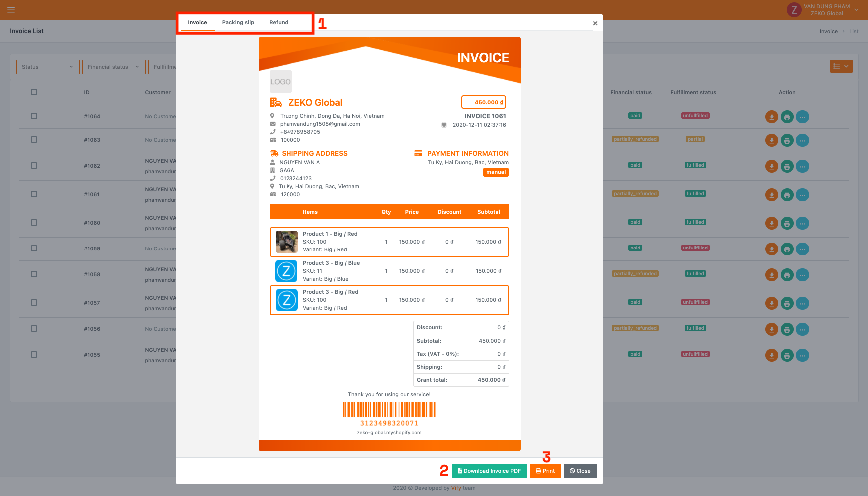
Task: Click the Product 1 thumbnail image
Action: point(287,242)
